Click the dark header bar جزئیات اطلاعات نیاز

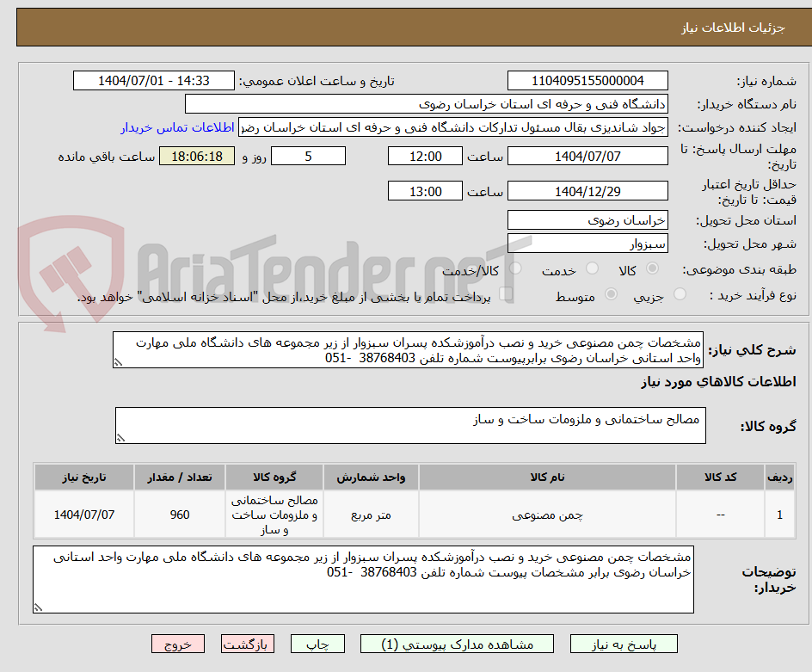pos(406,27)
